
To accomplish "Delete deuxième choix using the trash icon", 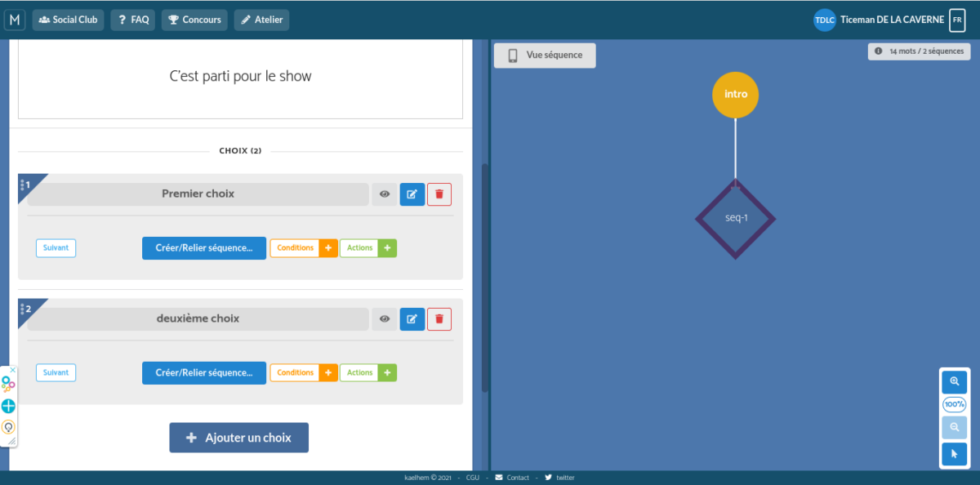I will [439, 319].
